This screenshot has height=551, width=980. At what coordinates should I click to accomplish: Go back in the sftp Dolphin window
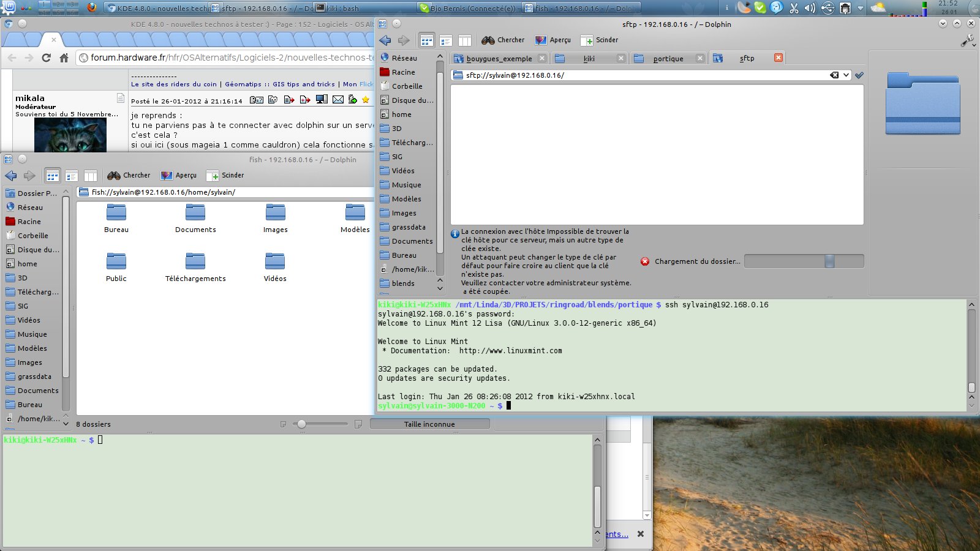[385, 40]
